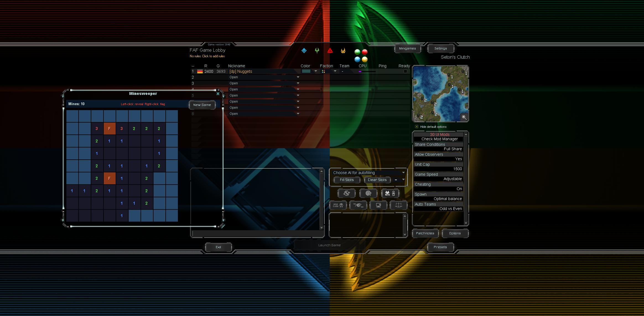Screen dimensions: 644x316
Task: Select the yellow Seraphim faction icon
Action: pos(343,51)
